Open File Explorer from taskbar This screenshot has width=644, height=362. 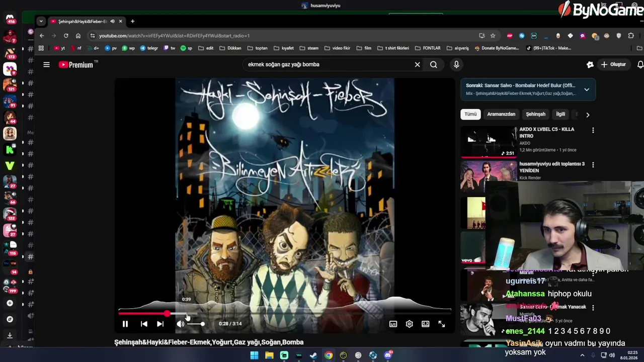click(269, 355)
